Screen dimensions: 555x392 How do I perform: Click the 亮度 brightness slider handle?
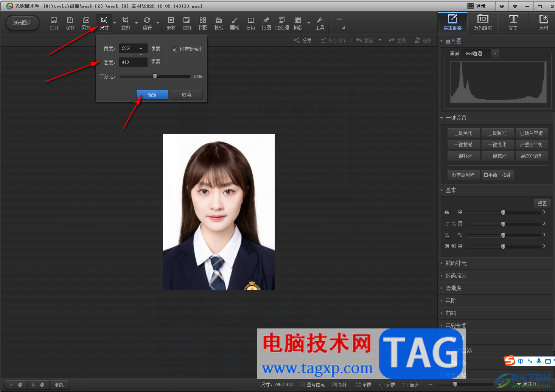point(503,213)
